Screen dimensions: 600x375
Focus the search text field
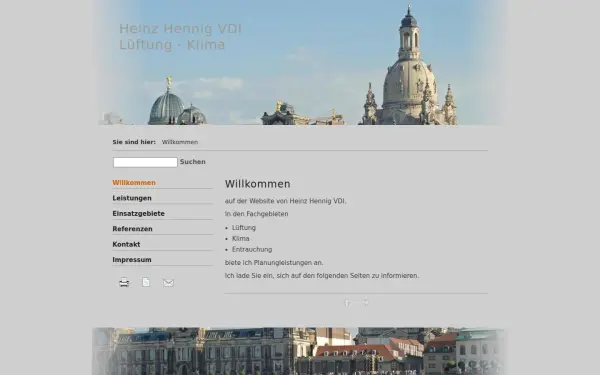(x=145, y=162)
